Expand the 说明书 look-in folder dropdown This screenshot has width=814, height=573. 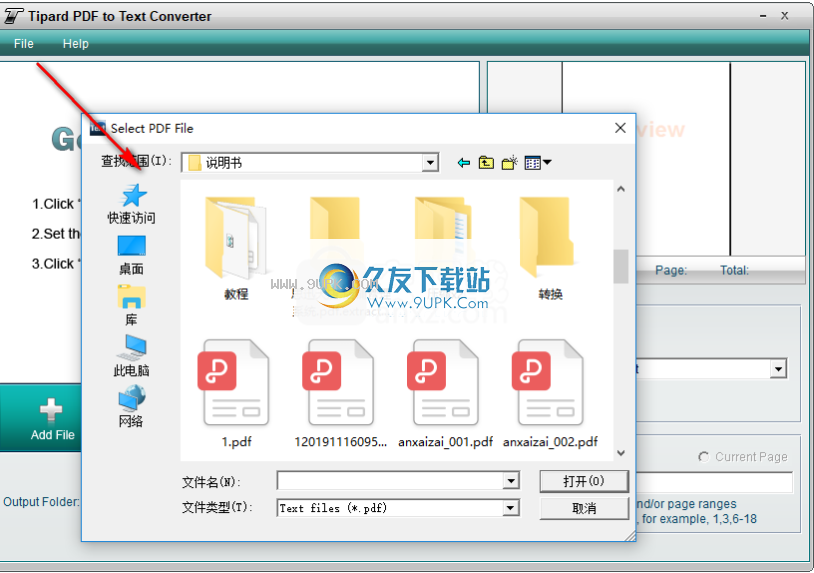click(430, 163)
